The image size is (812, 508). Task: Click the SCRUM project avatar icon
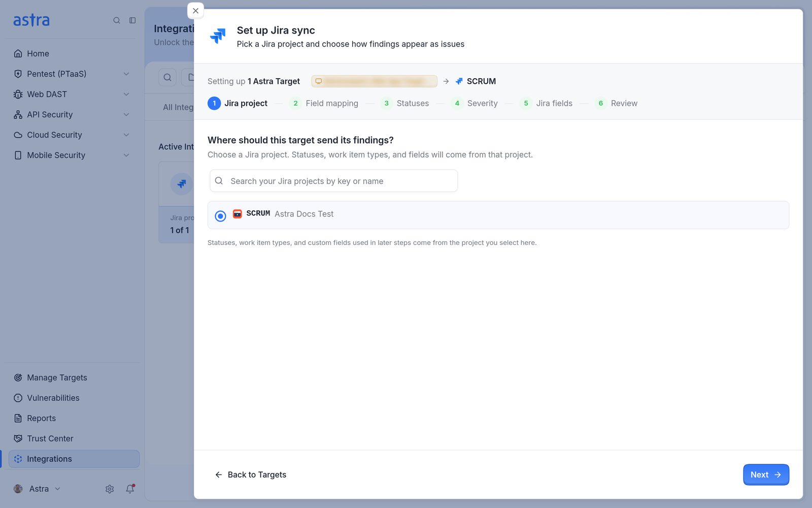coord(237,214)
